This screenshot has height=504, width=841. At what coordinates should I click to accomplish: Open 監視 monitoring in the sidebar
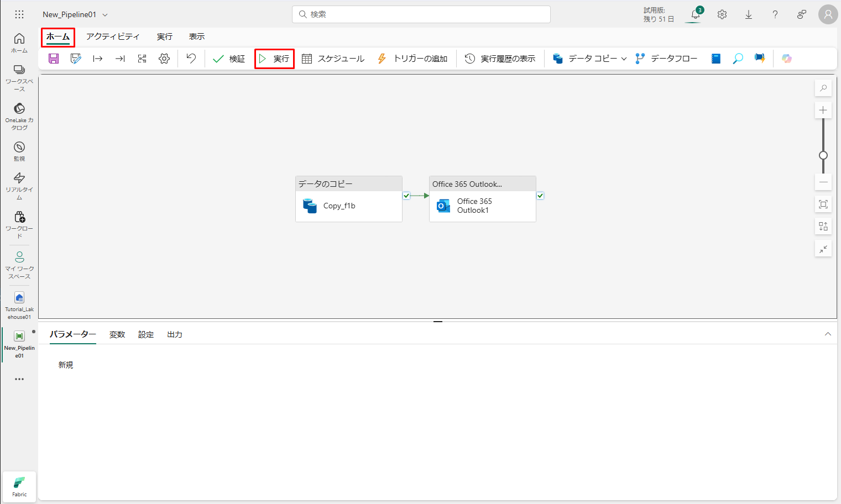pos(19,151)
